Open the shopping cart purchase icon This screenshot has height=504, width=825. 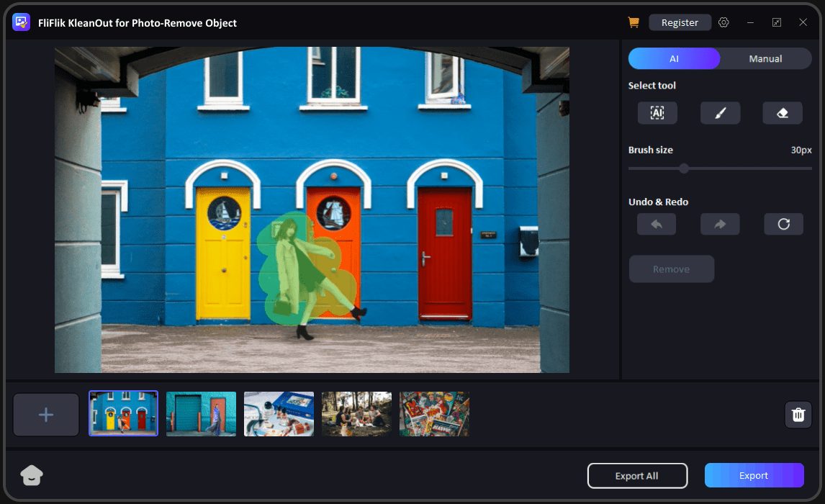(634, 22)
